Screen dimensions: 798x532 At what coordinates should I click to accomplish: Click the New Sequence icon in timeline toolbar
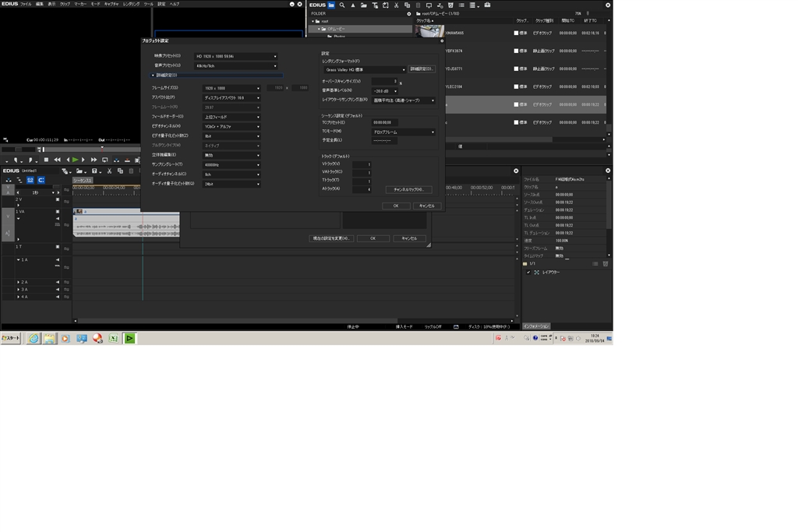[65, 171]
